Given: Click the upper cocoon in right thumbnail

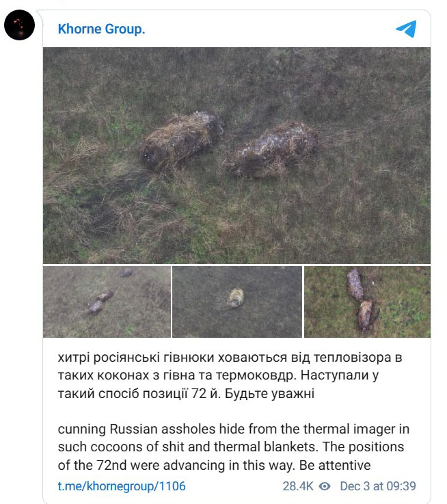Looking at the screenshot, I should pos(355,284).
